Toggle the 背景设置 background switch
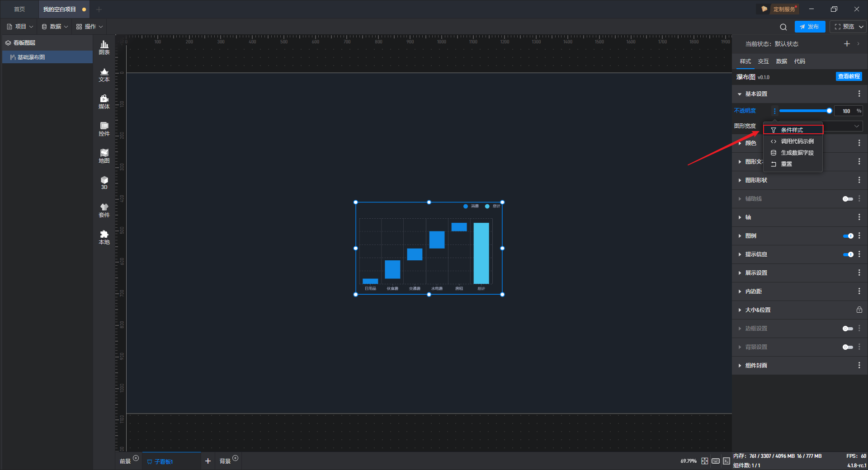The image size is (868, 470). pos(848,347)
